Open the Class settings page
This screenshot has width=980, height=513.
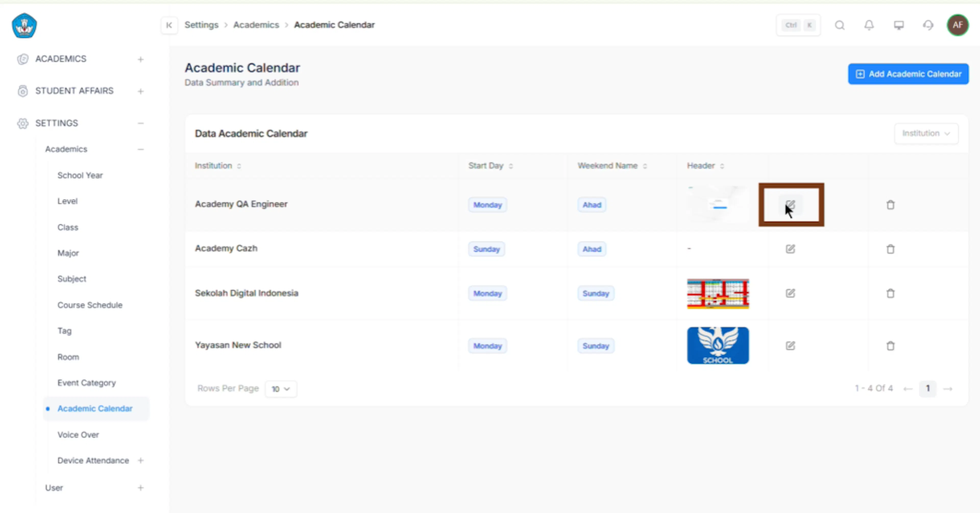pos(68,227)
